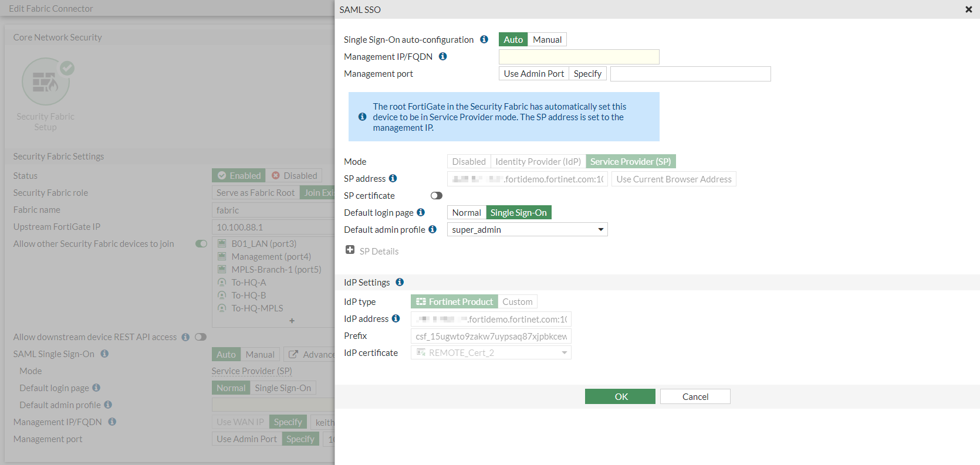Click the B01_LAN (port3) interface icon

[222, 243]
